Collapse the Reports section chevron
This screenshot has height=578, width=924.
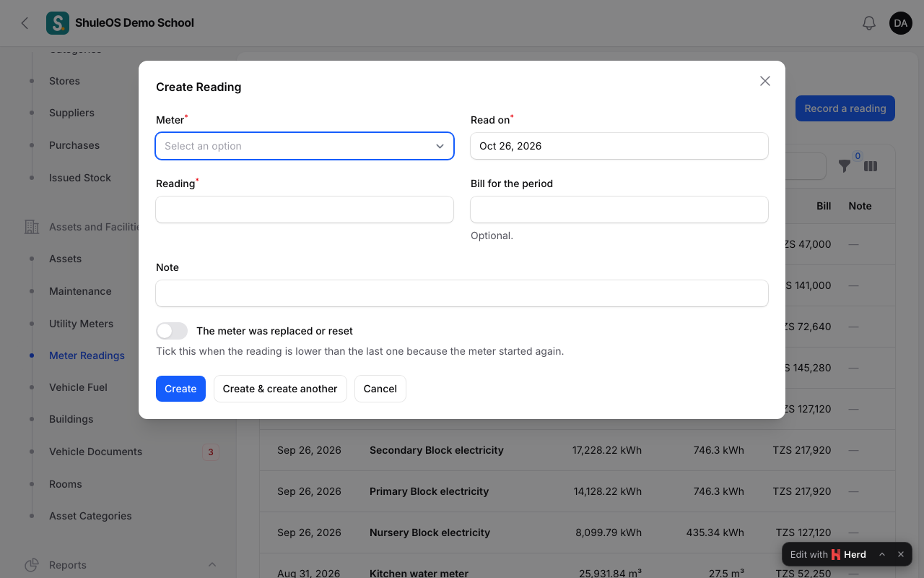212,565
